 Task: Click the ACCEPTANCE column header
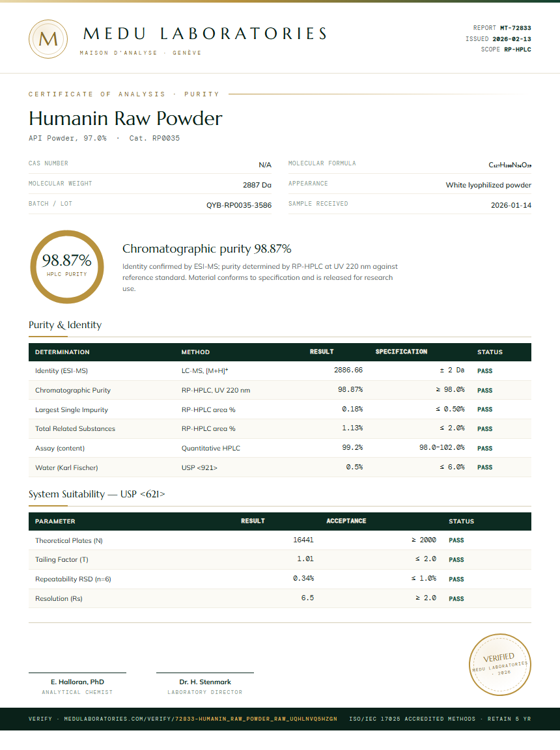(346, 521)
